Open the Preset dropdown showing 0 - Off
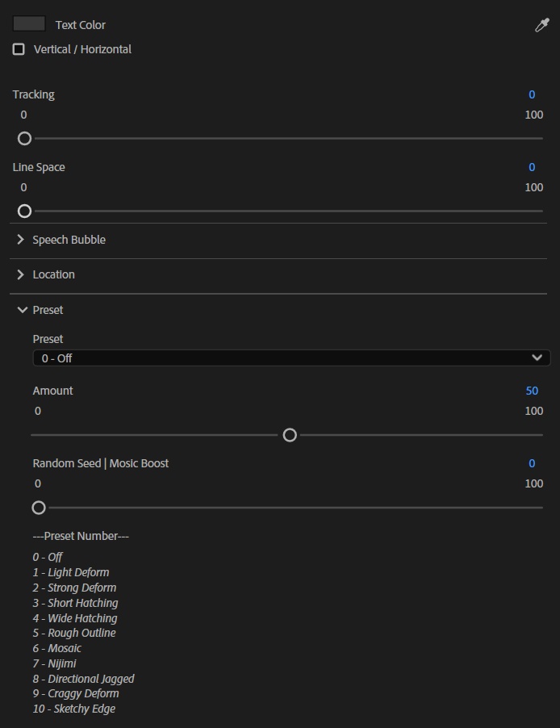The height and width of the screenshot is (728, 560). [x=282, y=358]
